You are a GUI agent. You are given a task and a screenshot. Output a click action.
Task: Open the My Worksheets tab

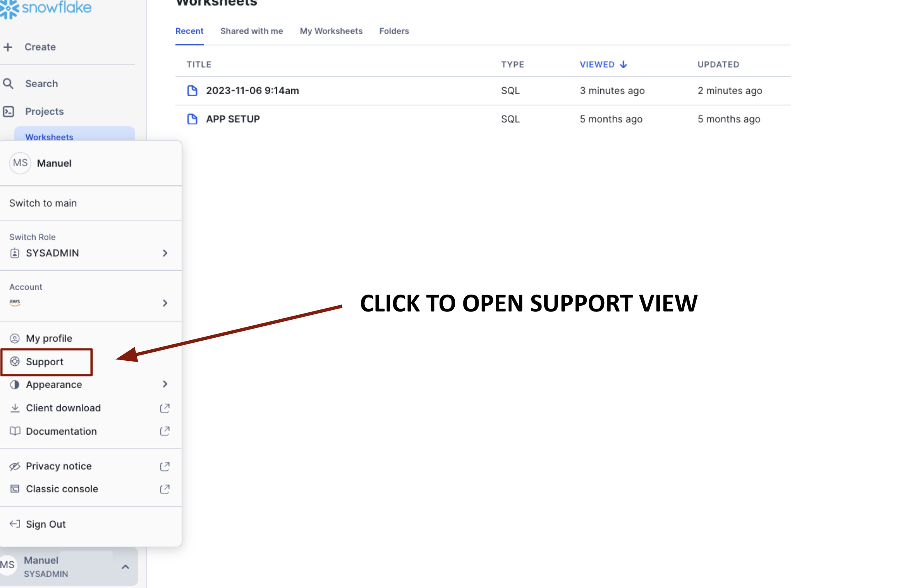(331, 31)
